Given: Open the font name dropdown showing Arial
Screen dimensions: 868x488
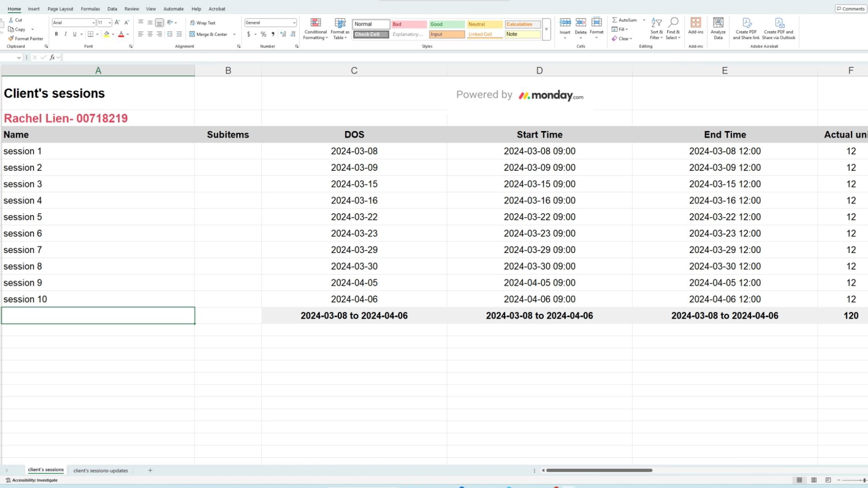Looking at the screenshot, I should pos(94,23).
